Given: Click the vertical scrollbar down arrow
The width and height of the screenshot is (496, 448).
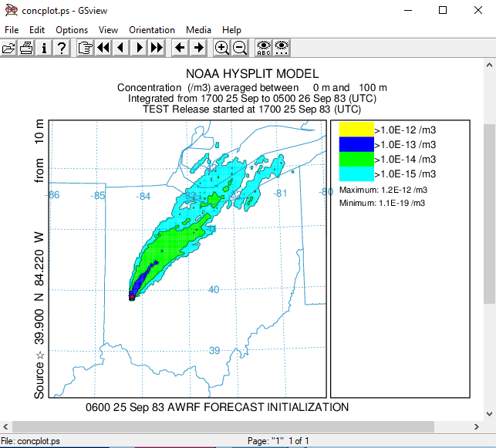Looking at the screenshot, I should 489,413.
